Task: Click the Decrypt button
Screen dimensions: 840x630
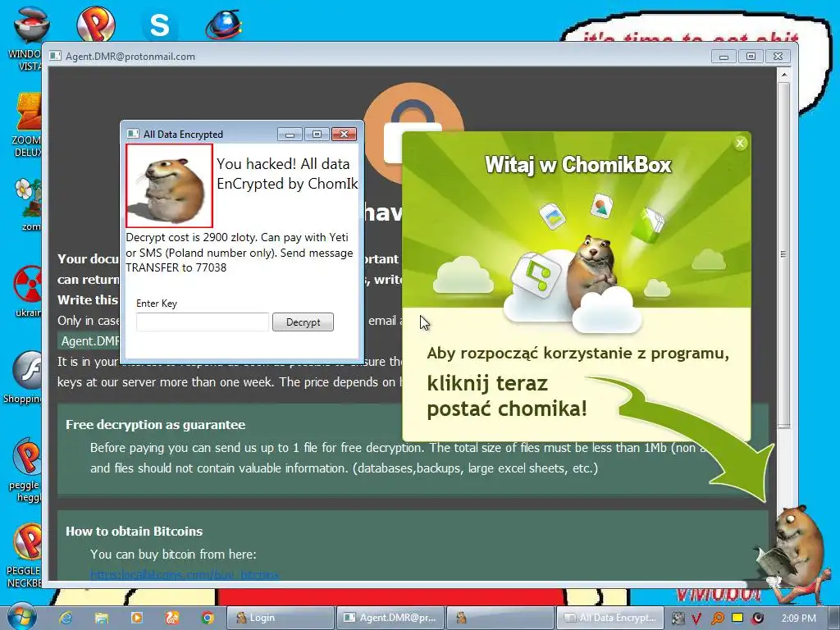Action: 303,322
